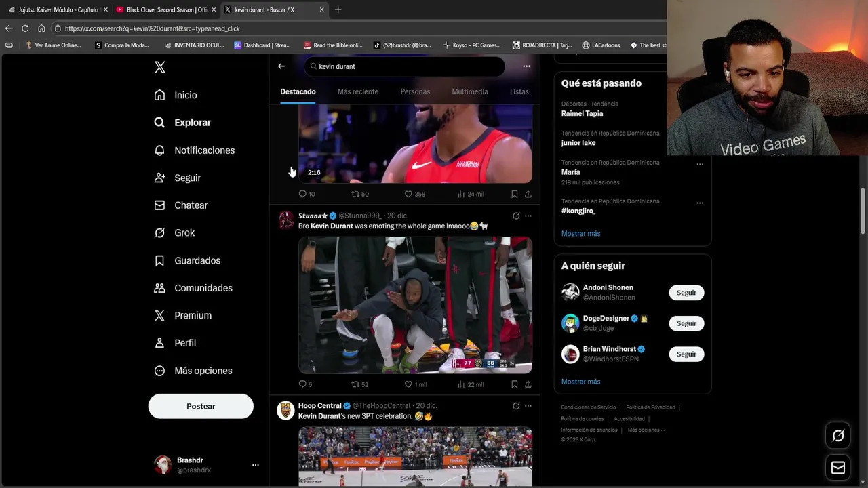The height and width of the screenshot is (488, 868).
Task: Switch to Listas tab
Action: (x=519, y=91)
